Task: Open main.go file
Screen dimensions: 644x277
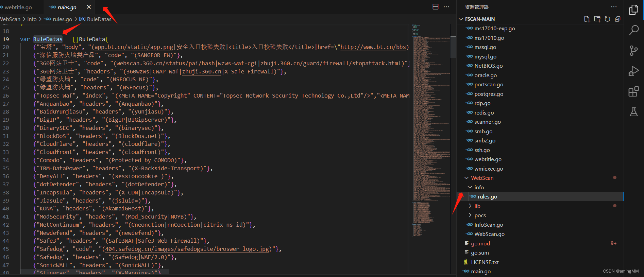Action: tap(480, 272)
